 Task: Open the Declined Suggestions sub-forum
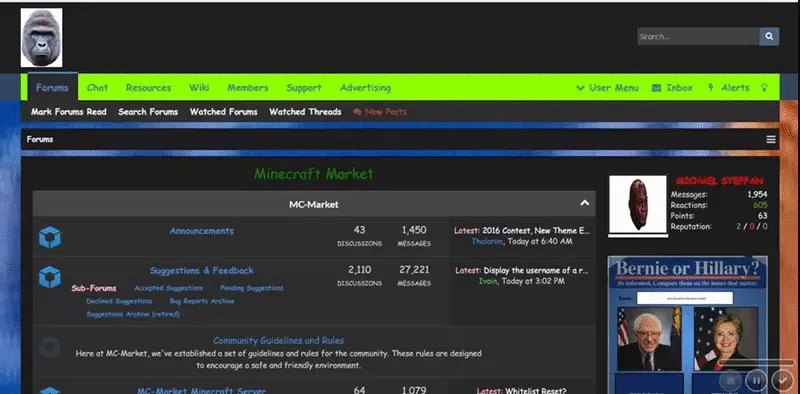tap(119, 301)
